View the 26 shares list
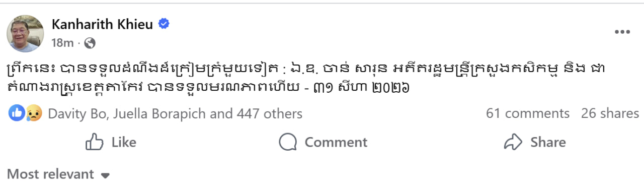This screenshot has height=189, width=644. 610,113
